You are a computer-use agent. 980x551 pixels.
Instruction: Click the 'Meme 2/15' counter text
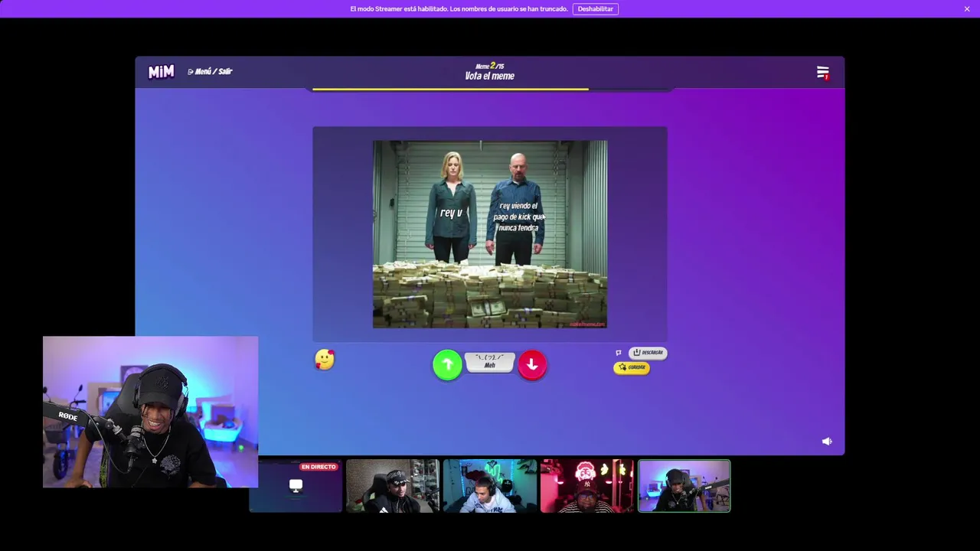click(490, 66)
